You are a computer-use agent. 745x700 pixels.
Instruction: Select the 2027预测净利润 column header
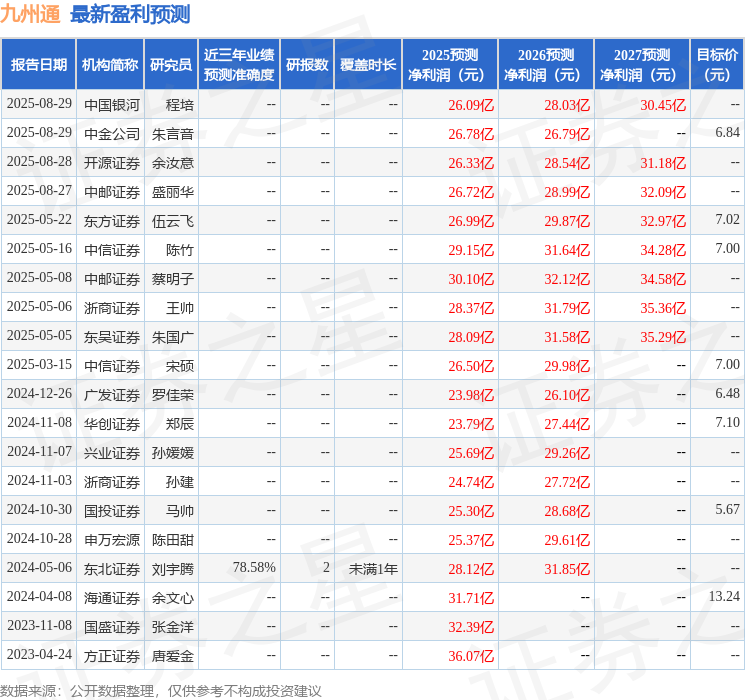click(642, 65)
